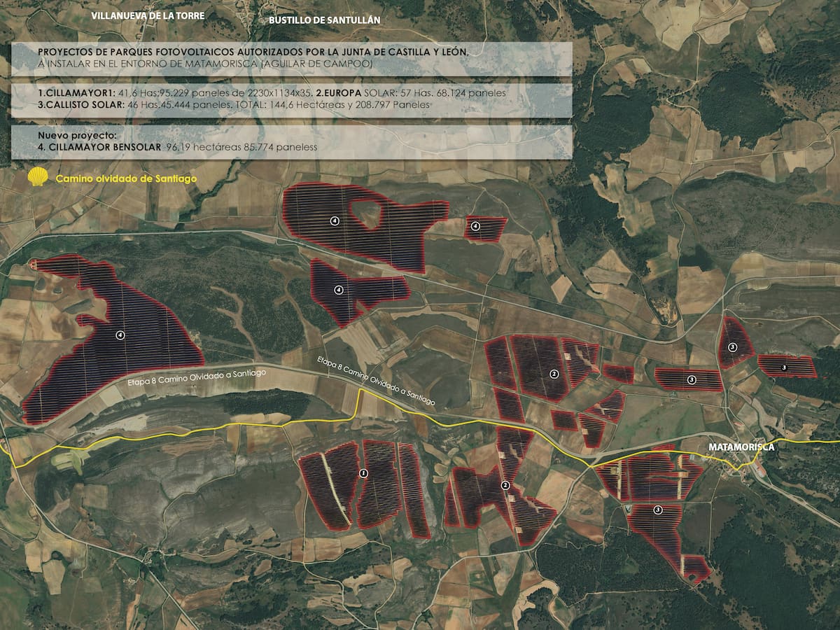Select marker 3 on the easternmost solar plot
840x630 pixels.
tap(783, 367)
